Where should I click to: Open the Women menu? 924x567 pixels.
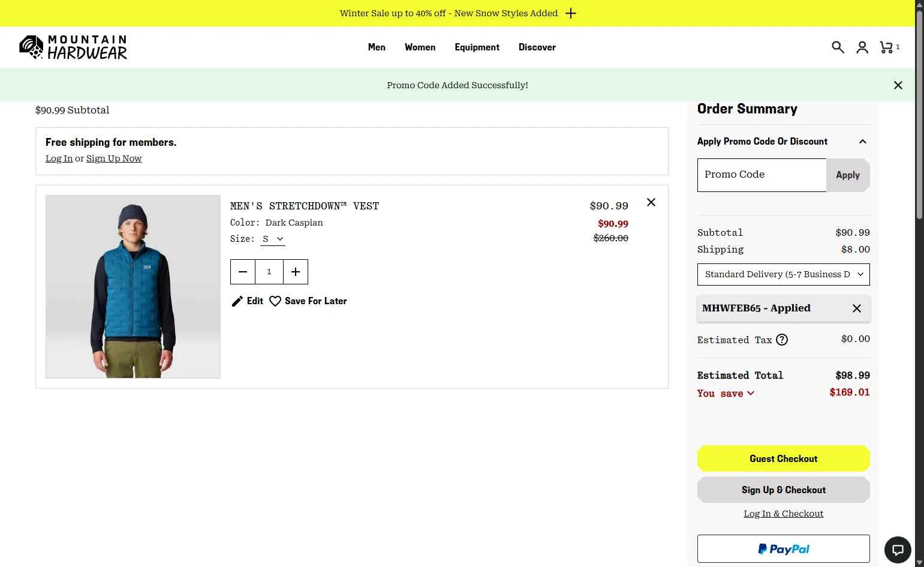[x=420, y=47]
